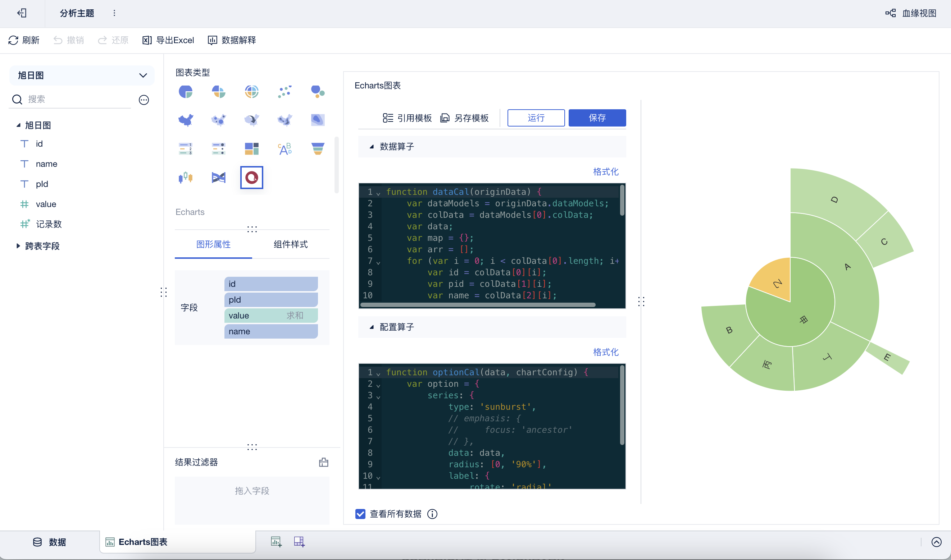
Task: Click the add component icon in bottom bar
Action: [x=276, y=542]
